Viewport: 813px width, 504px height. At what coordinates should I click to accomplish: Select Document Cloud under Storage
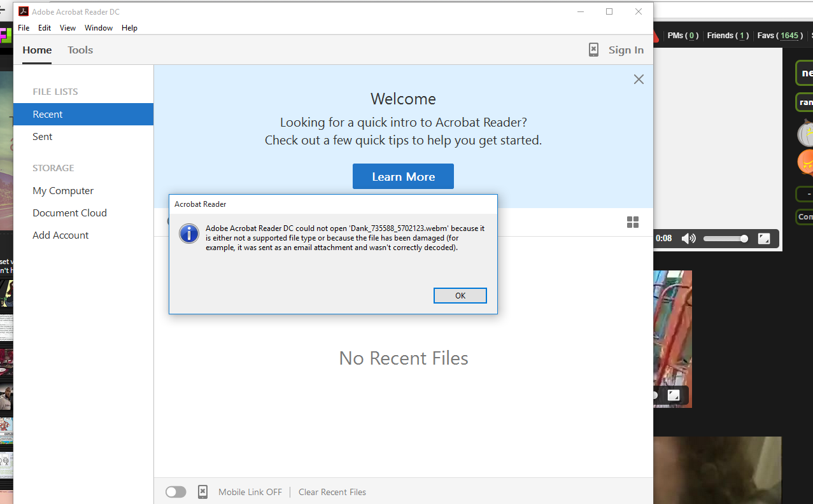(69, 213)
